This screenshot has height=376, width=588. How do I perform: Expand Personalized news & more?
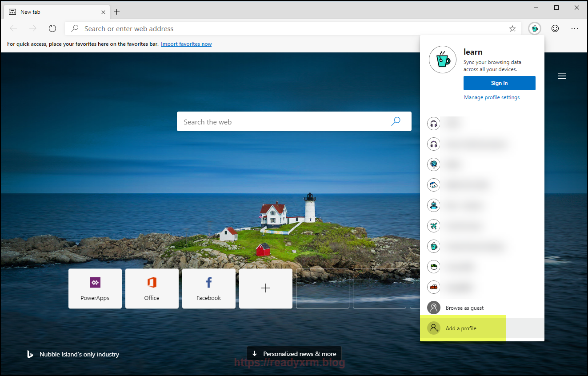tap(294, 354)
